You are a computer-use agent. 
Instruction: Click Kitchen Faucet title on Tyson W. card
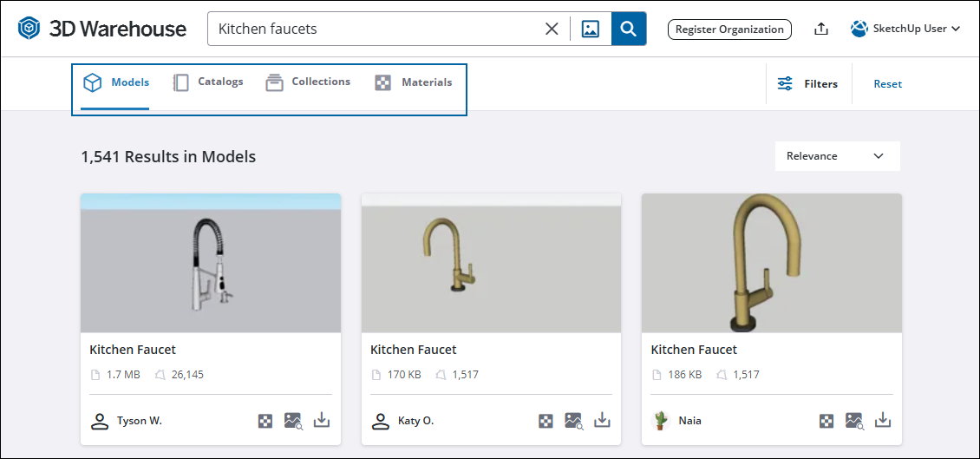point(133,350)
